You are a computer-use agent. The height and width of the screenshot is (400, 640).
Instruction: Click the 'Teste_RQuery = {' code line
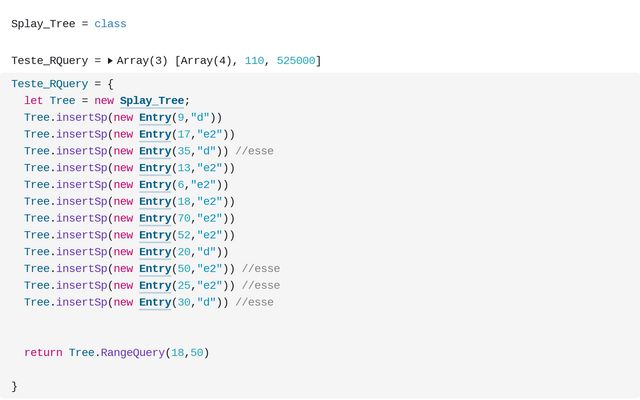pyautogui.click(x=62, y=84)
